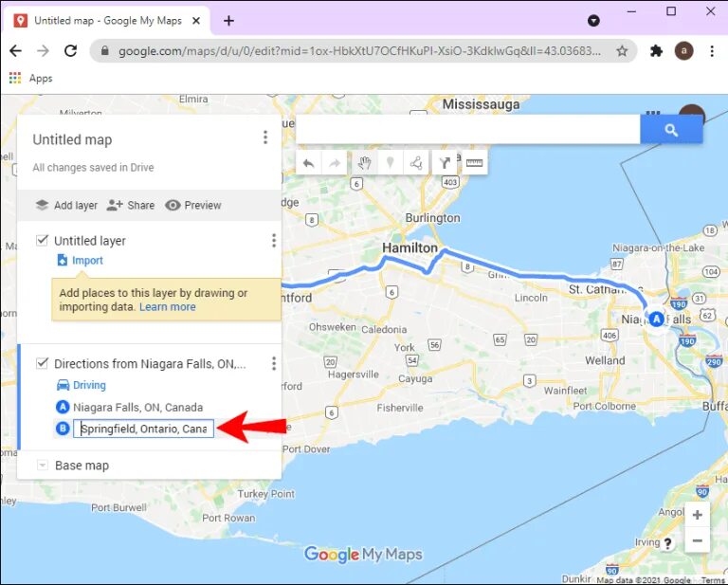Click the Cayuga label on map
This screenshot has width=728, height=585.
tap(415, 379)
